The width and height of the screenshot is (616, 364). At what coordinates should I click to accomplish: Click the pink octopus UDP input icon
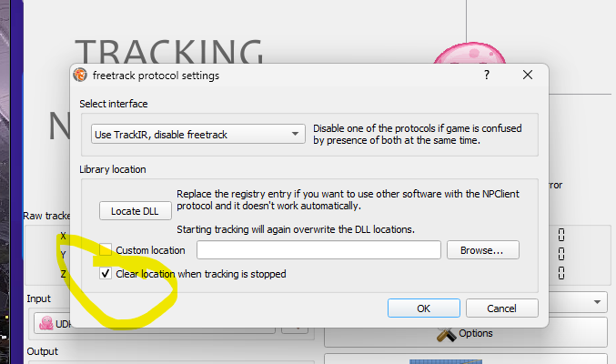point(46,323)
